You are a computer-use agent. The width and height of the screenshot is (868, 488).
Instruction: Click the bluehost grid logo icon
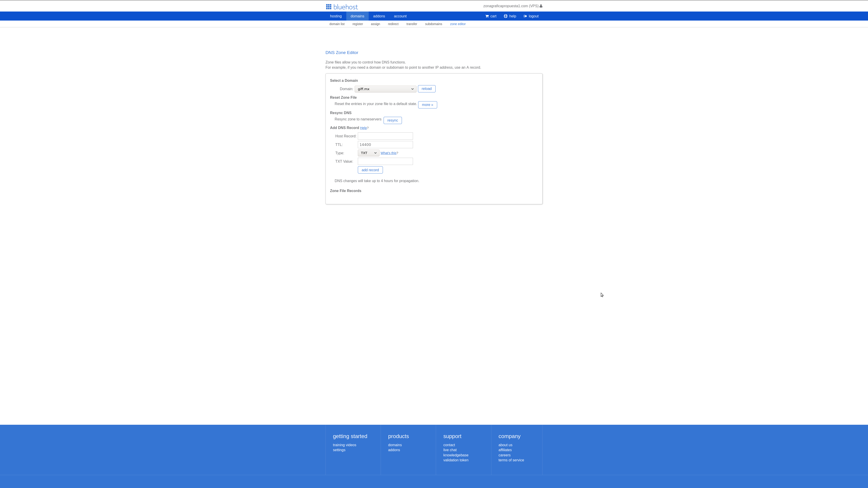[328, 7]
